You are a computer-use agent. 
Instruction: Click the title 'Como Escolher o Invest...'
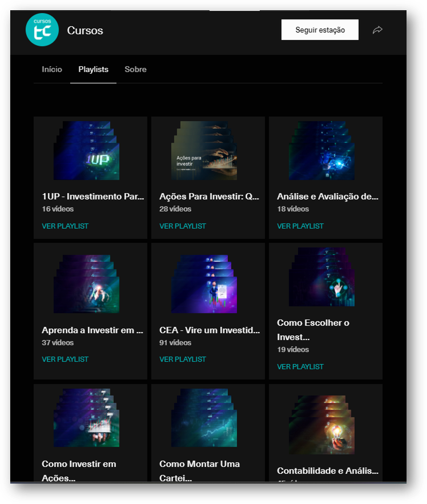tap(313, 330)
